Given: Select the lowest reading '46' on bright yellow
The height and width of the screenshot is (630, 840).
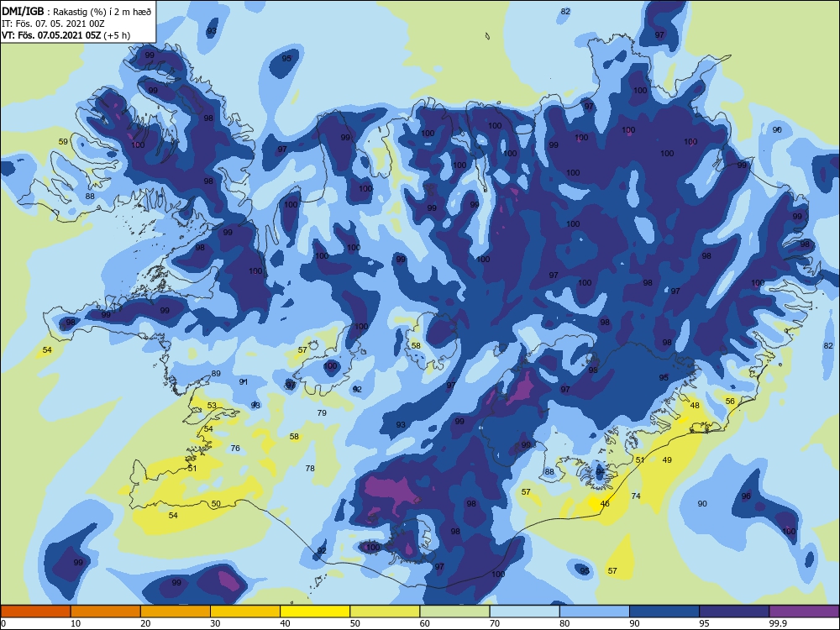Looking at the screenshot, I should click(605, 503).
